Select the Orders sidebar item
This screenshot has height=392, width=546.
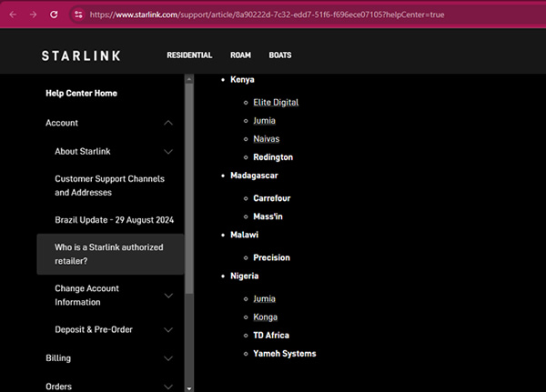coord(58,387)
